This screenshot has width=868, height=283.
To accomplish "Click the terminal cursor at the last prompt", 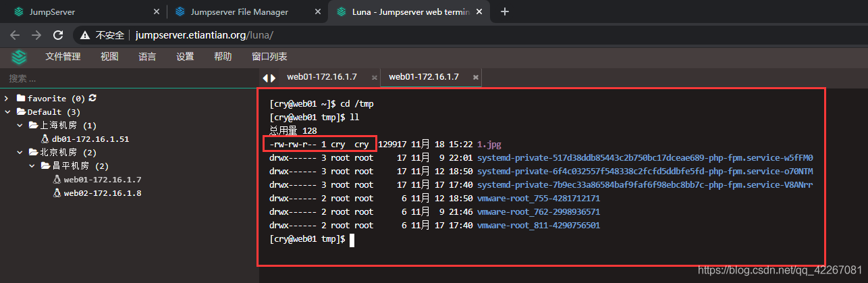I will (352, 239).
